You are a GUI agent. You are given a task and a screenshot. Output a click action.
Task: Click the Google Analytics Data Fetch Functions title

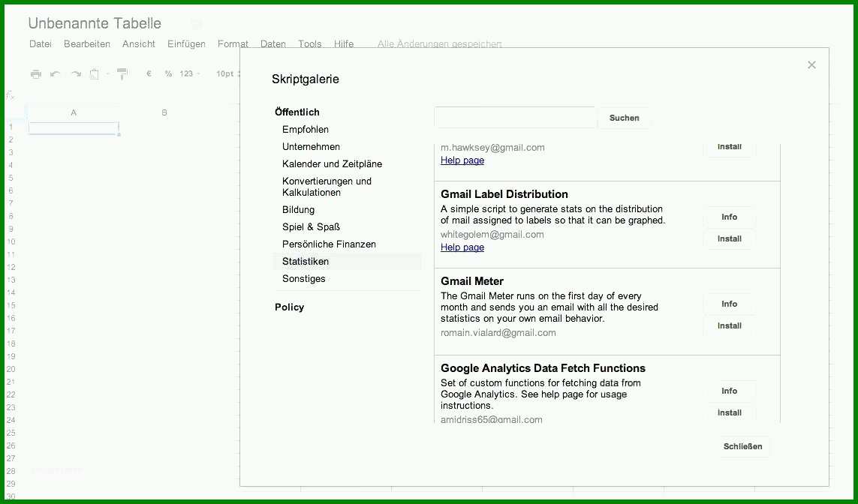click(543, 368)
